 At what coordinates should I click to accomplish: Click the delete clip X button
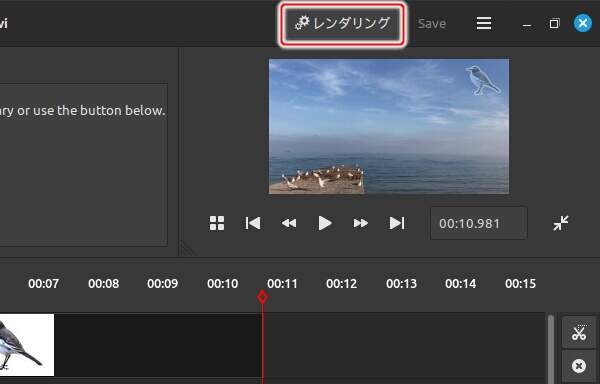(579, 366)
